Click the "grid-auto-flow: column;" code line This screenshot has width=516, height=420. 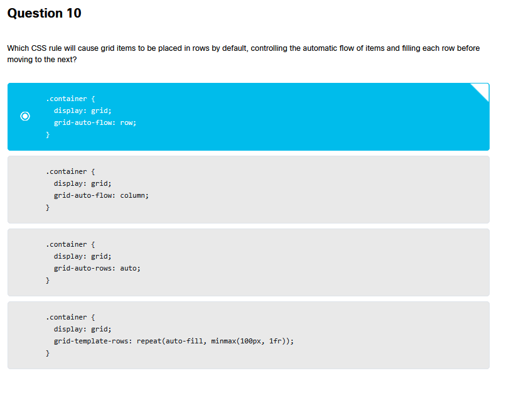point(101,195)
